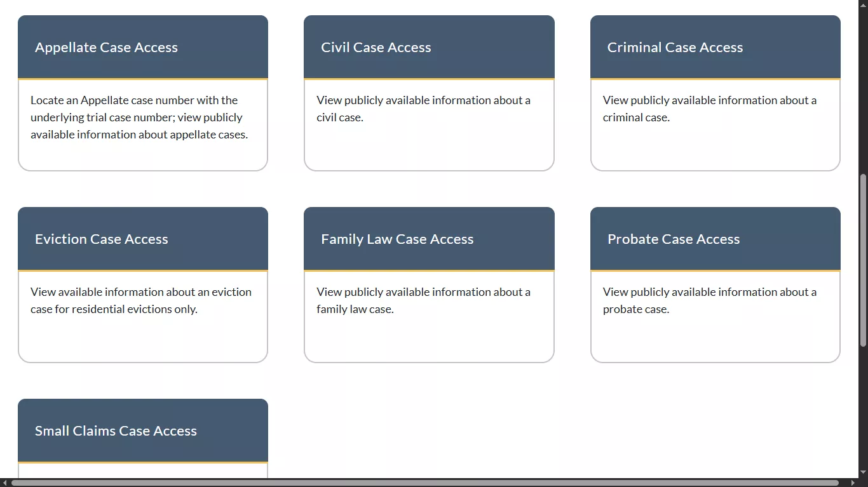Image resolution: width=868 pixels, height=487 pixels.
Task: Select the Civil Case Access title heading
Action: [x=376, y=47]
